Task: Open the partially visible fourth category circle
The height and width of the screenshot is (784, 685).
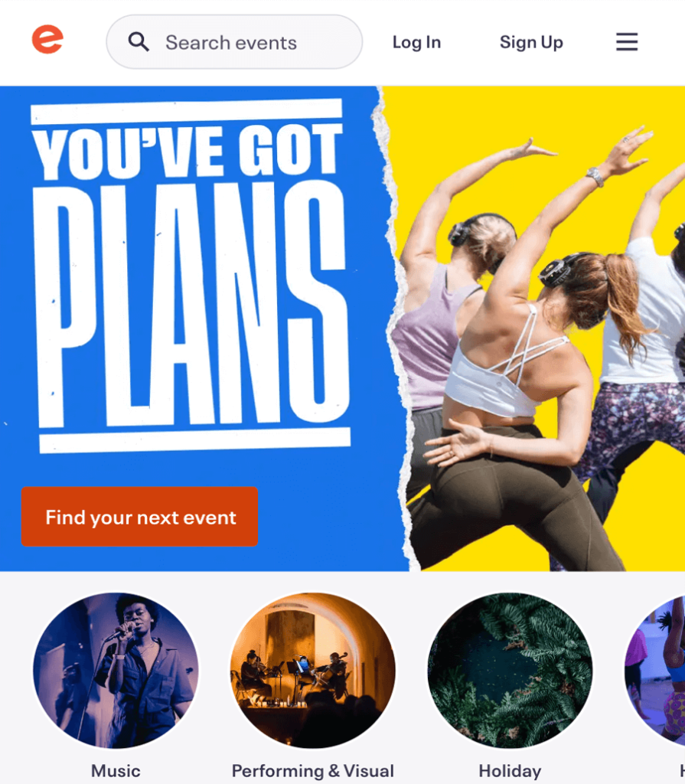Action: (x=655, y=671)
